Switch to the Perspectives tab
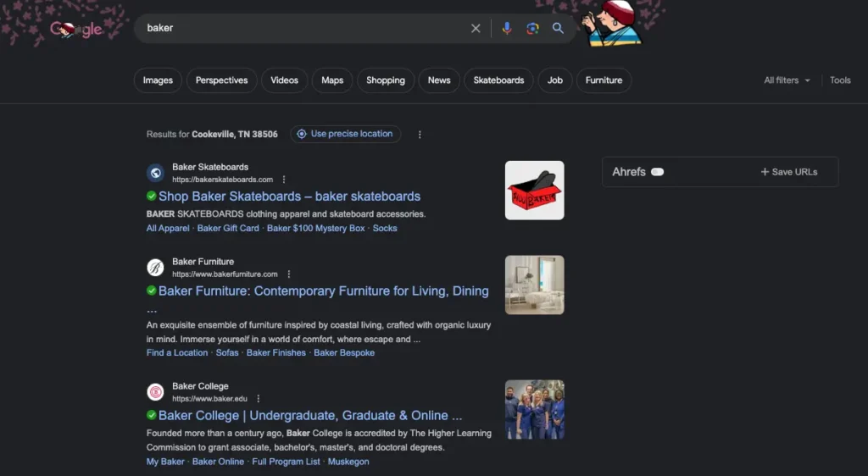 pos(221,80)
